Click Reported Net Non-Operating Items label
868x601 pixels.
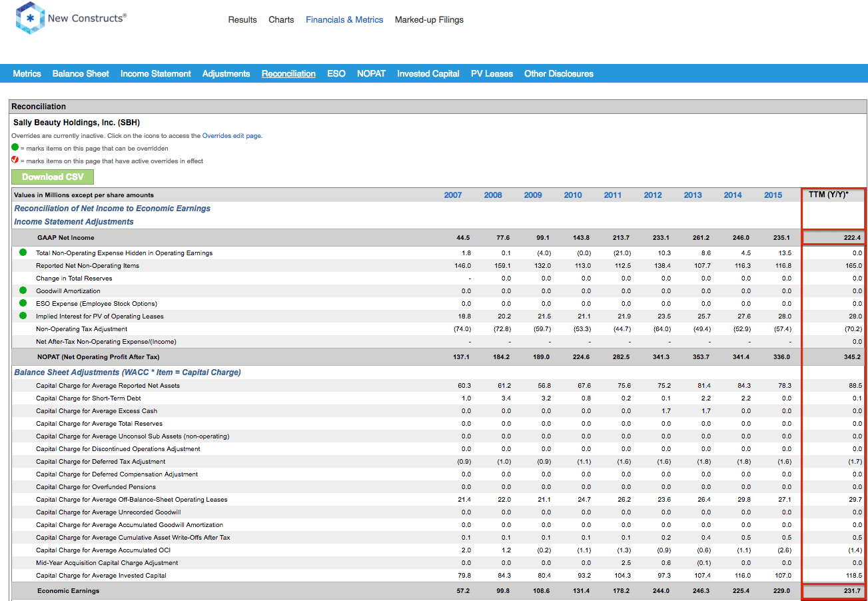click(x=88, y=266)
